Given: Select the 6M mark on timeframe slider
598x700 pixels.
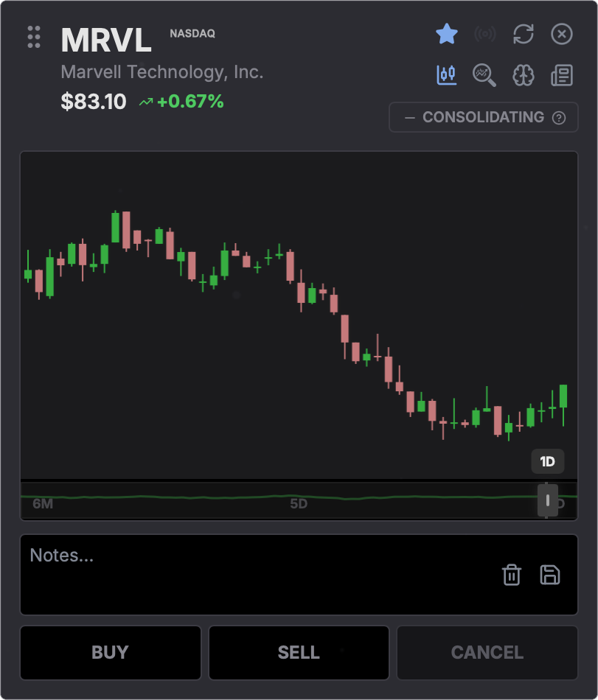Looking at the screenshot, I should tap(43, 504).
